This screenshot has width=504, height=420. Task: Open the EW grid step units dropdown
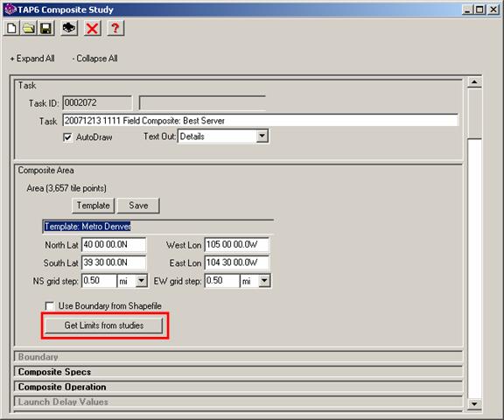tap(264, 281)
